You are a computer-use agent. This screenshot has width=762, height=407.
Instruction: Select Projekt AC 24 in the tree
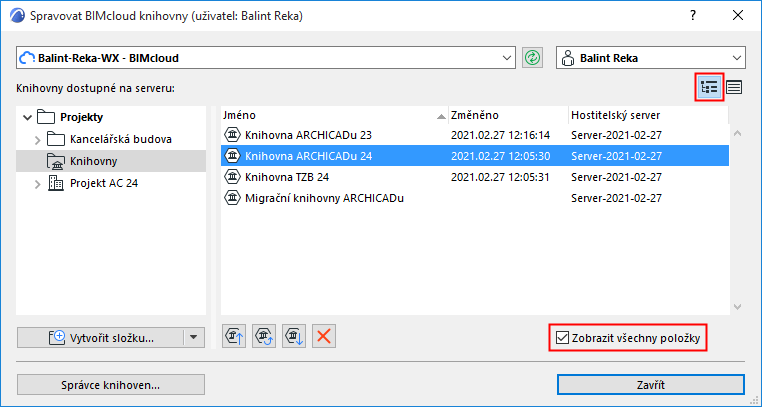click(x=104, y=183)
